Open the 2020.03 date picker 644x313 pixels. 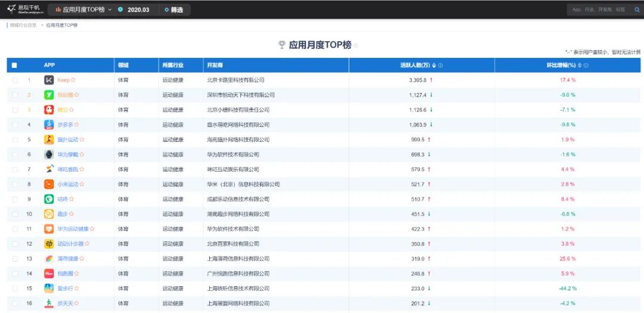pos(134,10)
